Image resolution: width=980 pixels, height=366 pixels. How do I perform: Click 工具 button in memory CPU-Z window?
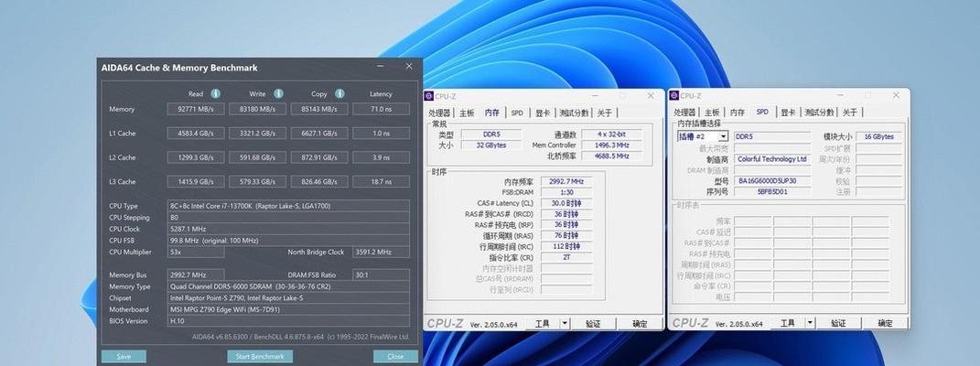click(542, 324)
